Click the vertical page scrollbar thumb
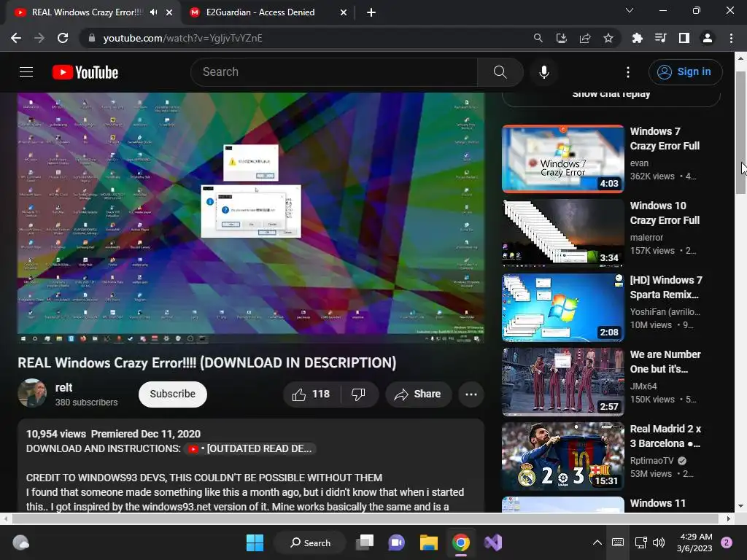 tap(740, 133)
